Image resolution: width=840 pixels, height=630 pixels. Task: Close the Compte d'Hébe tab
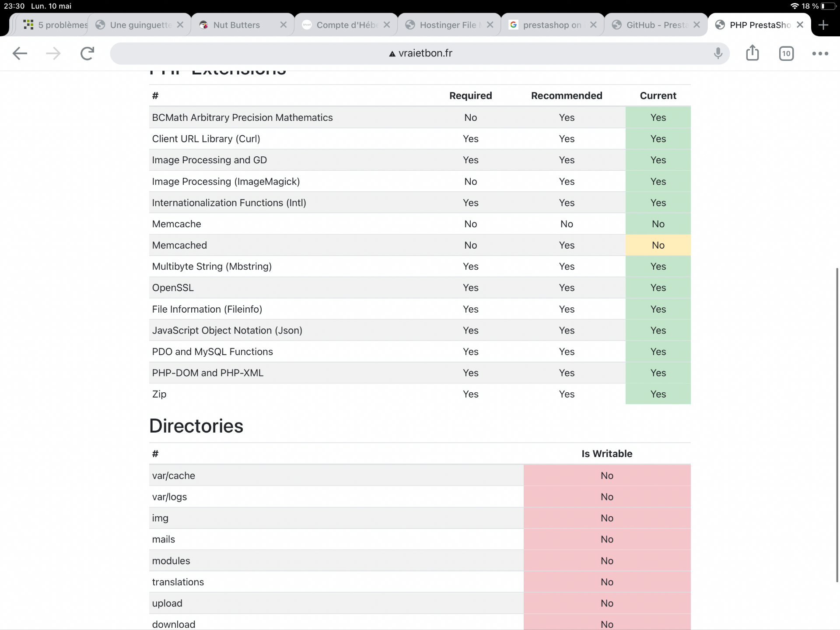pos(387,25)
